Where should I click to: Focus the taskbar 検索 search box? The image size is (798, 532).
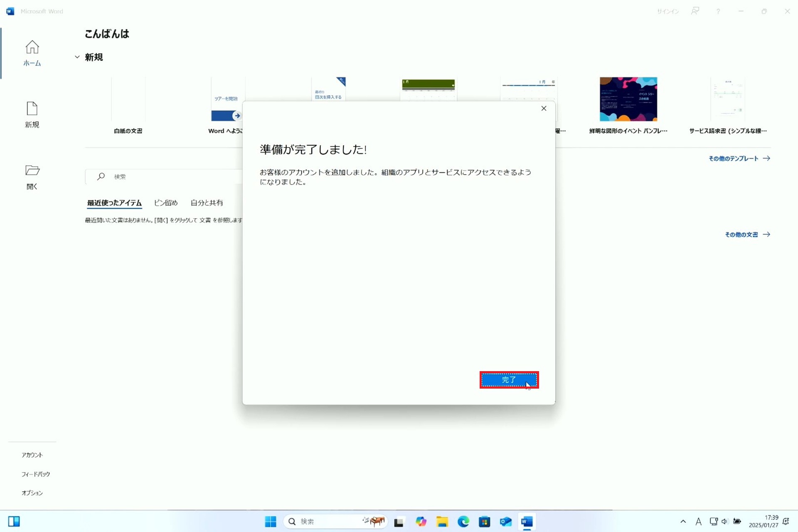coord(335,522)
